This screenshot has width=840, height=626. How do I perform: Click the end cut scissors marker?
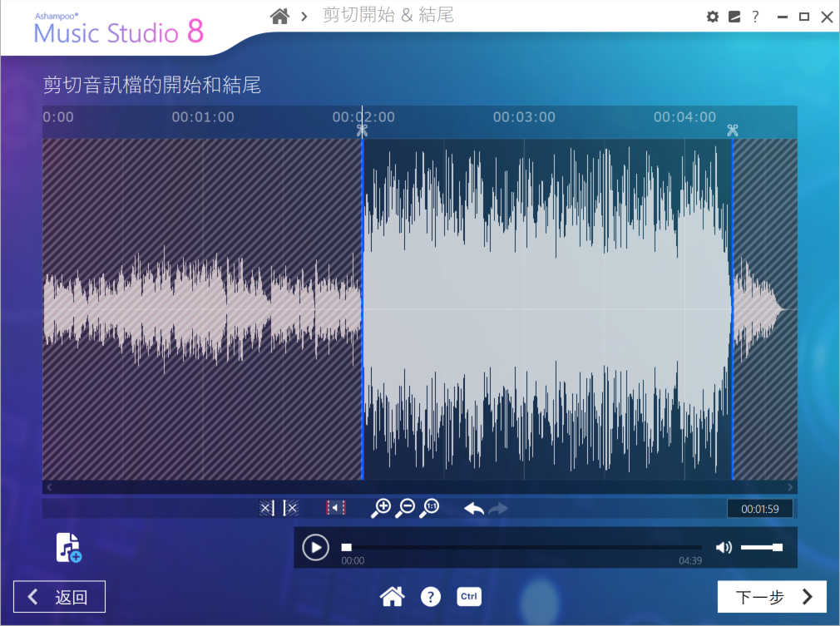tap(733, 131)
